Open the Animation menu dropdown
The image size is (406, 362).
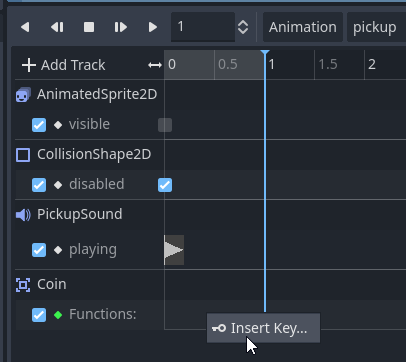point(303,27)
